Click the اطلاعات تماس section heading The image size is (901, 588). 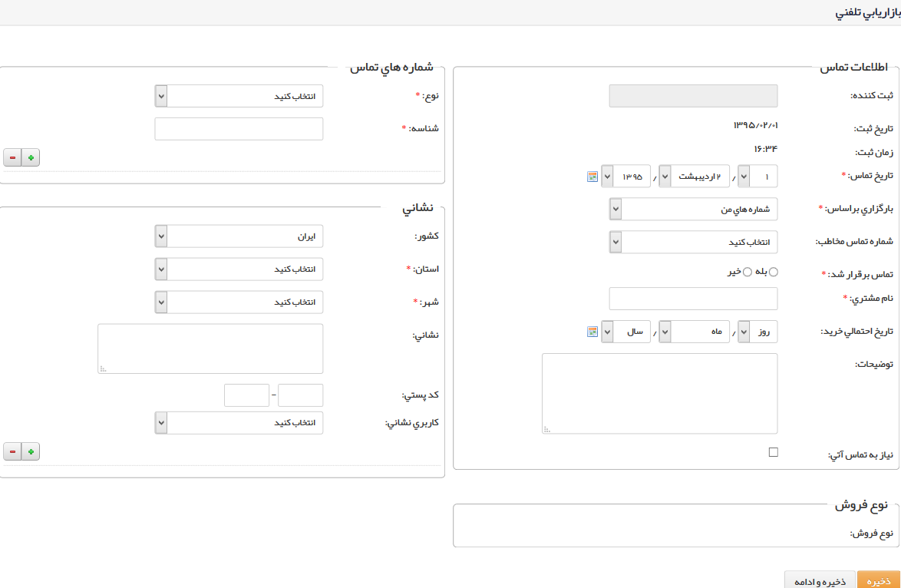[x=854, y=68]
